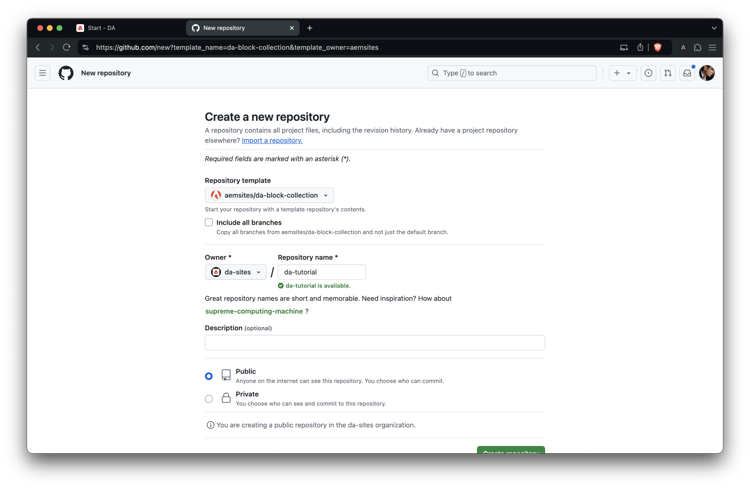
Task: Open Pull requests icon in header
Action: coord(668,73)
